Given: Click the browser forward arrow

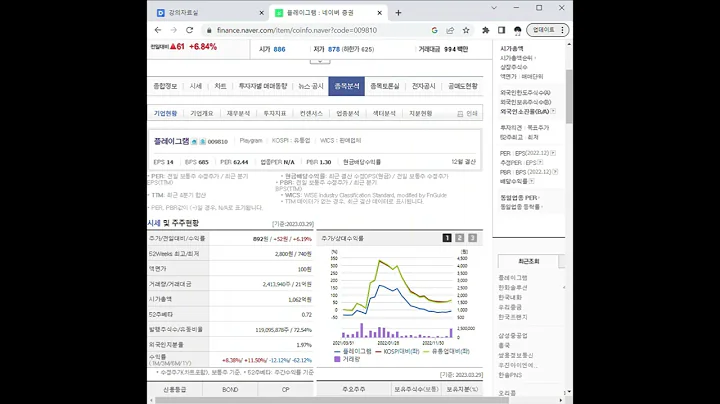Looking at the screenshot, I should (174, 30).
